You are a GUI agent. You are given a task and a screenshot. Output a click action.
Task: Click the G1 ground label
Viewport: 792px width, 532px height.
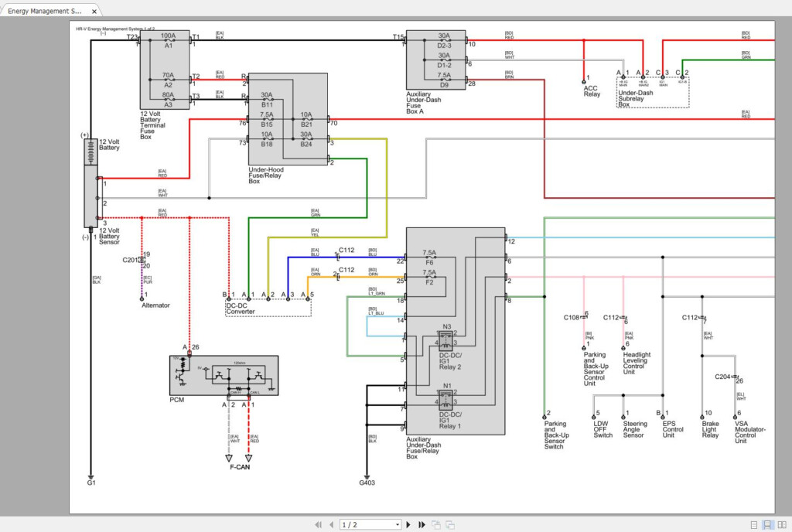(91, 483)
